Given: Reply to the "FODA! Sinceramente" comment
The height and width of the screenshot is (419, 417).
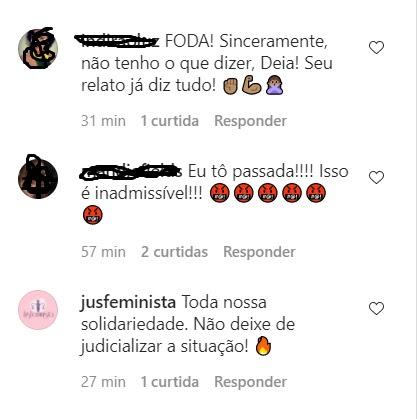Looking at the screenshot, I should (250, 121).
